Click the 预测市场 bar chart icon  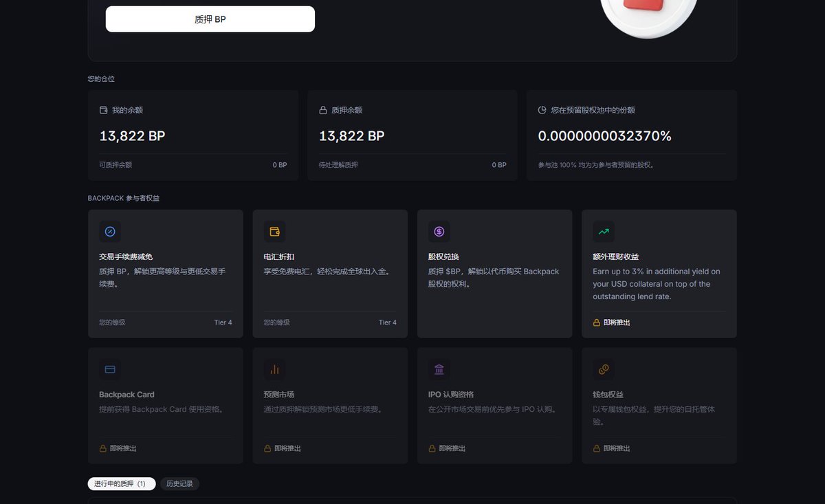tap(275, 369)
